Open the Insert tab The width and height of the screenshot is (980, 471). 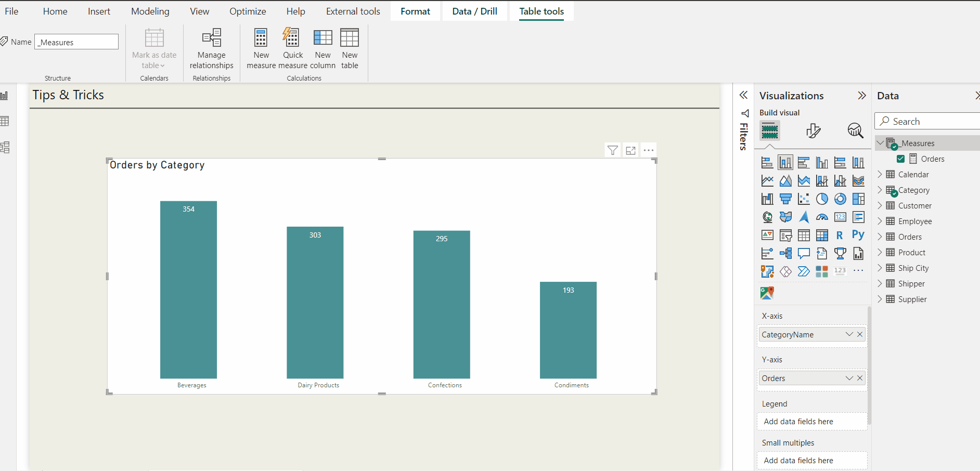[99, 11]
